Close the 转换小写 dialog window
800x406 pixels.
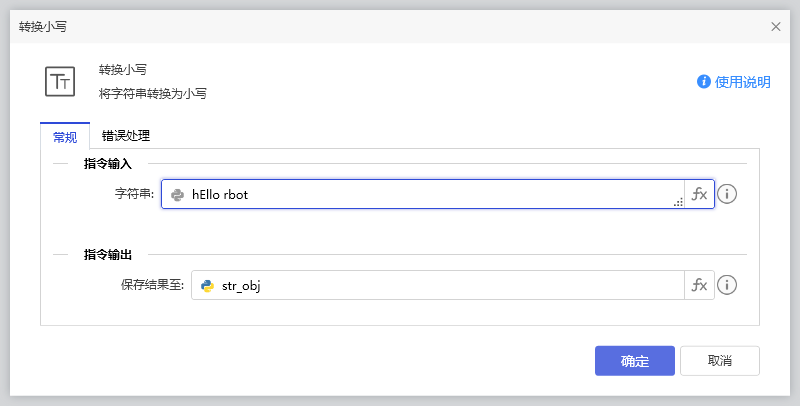(x=776, y=27)
